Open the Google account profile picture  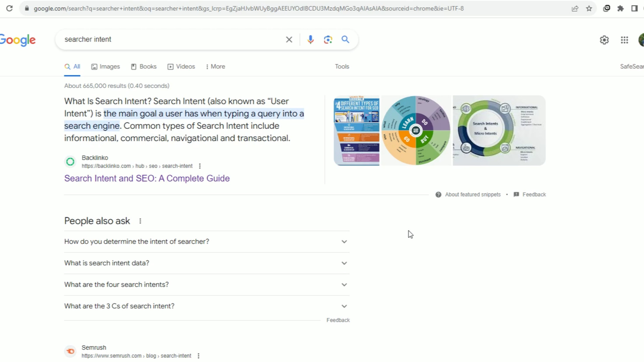[641, 40]
